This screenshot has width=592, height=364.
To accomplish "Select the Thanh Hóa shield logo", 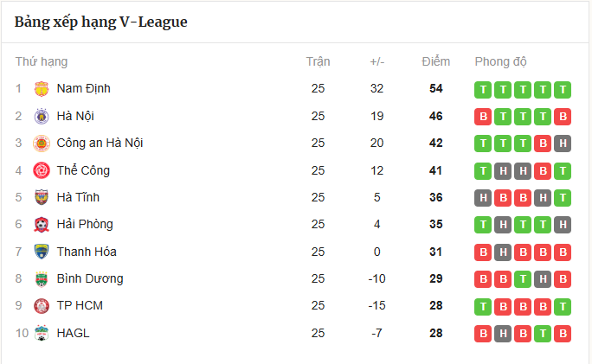I will point(42,252).
